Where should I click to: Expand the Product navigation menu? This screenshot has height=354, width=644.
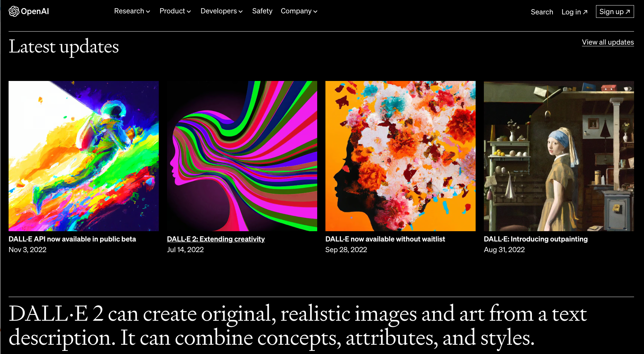(x=175, y=11)
